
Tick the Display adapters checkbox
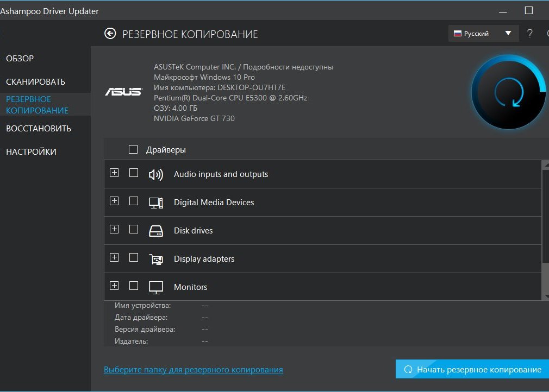click(133, 258)
